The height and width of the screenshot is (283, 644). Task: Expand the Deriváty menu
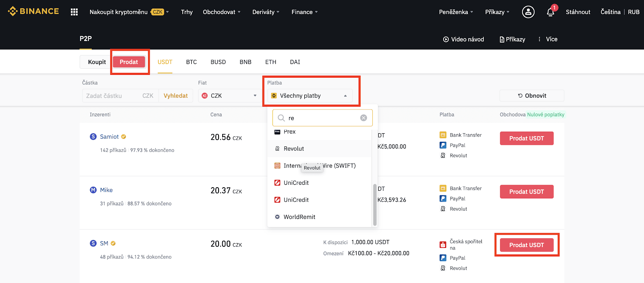[x=266, y=12]
